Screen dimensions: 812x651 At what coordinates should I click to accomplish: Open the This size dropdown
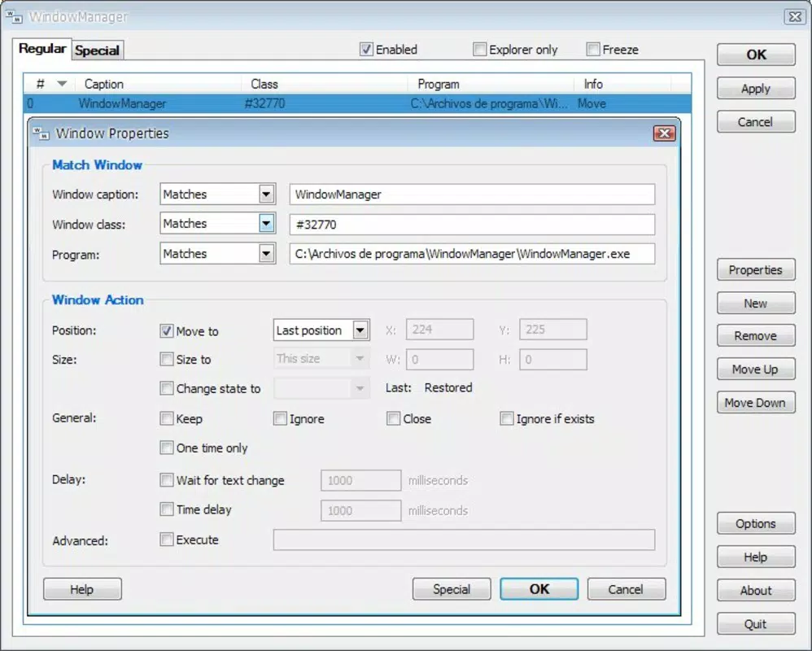[x=360, y=358]
